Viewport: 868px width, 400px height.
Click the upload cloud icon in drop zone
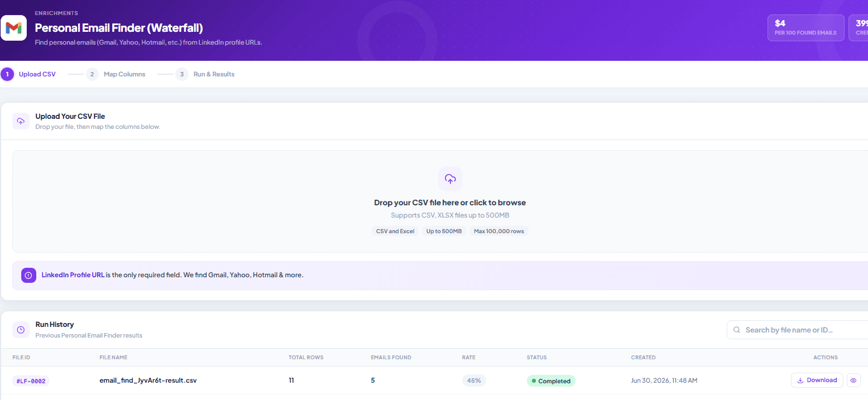450,179
